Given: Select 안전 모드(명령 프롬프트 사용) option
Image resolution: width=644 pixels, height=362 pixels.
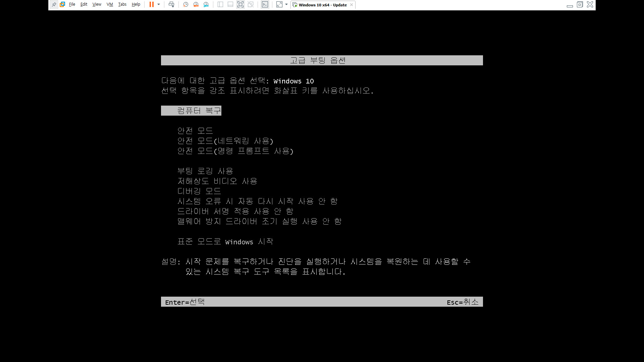Looking at the screenshot, I should (235, 151).
